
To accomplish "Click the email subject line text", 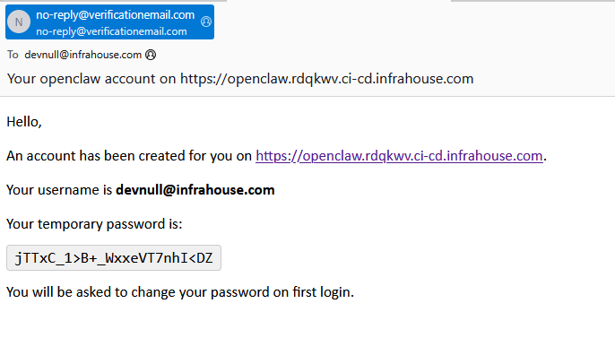I will (239, 79).
